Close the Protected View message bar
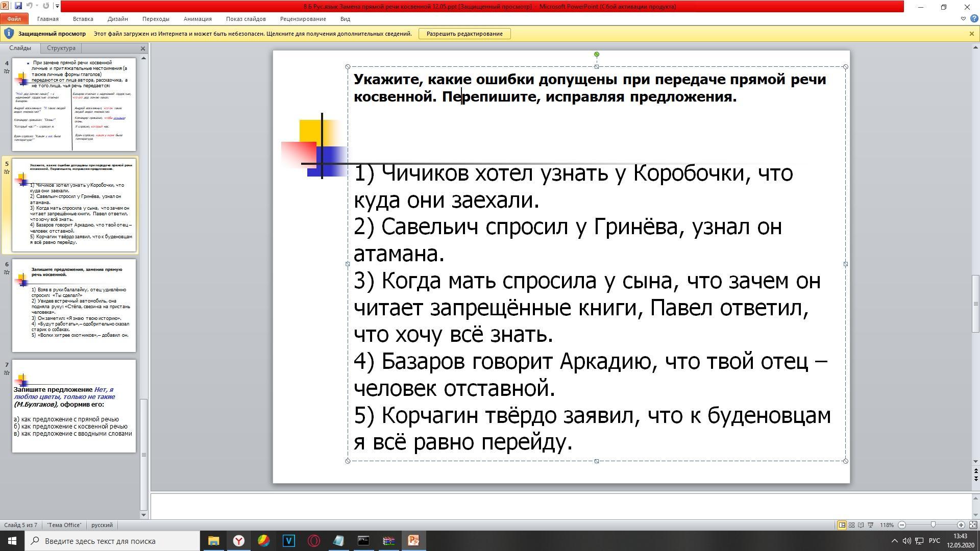Image resolution: width=980 pixels, height=551 pixels. point(971,34)
